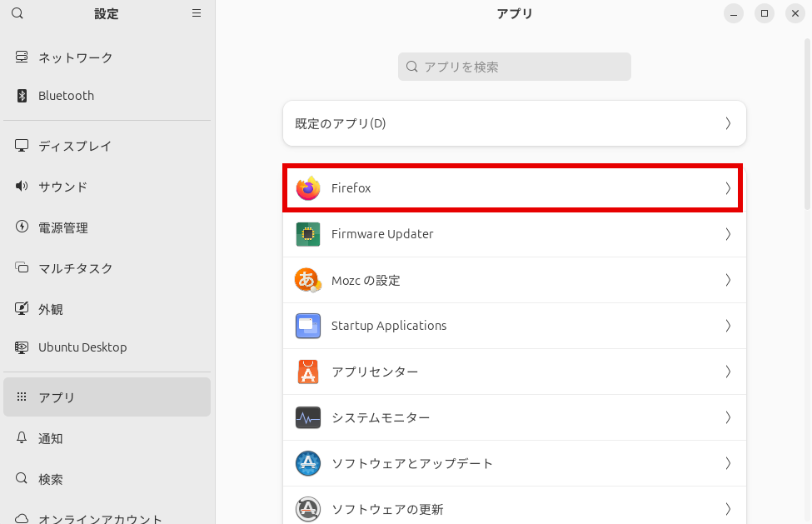This screenshot has height=524, width=812.
Task: Click the アプリを検索 search field
Action: [515, 67]
